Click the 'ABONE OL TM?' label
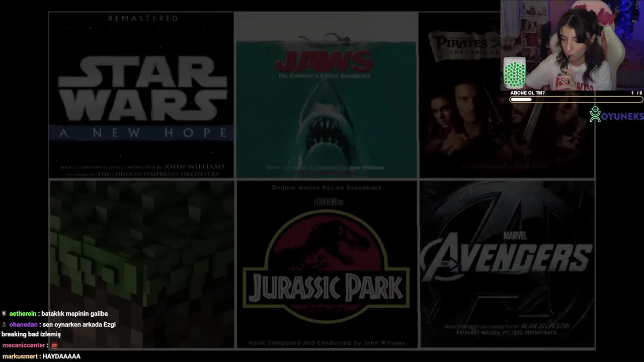Screen dimensions: 644x362 click(528, 93)
